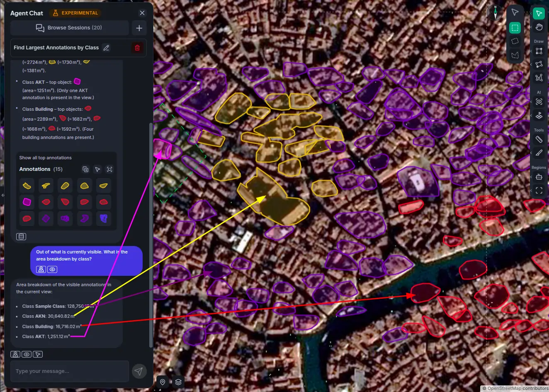This screenshot has width=549, height=392.
Task: Select the purple clustered-blob annotation thumbnail
Action: click(65, 218)
